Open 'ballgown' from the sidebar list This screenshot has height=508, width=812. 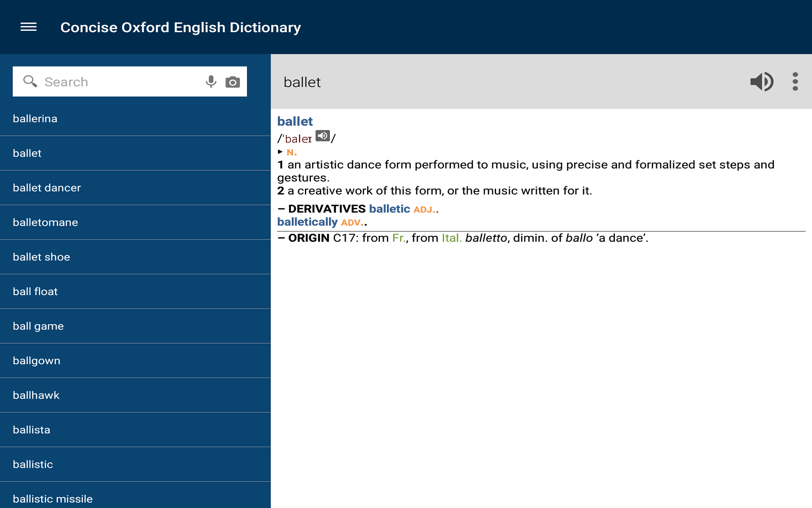[x=36, y=360]
